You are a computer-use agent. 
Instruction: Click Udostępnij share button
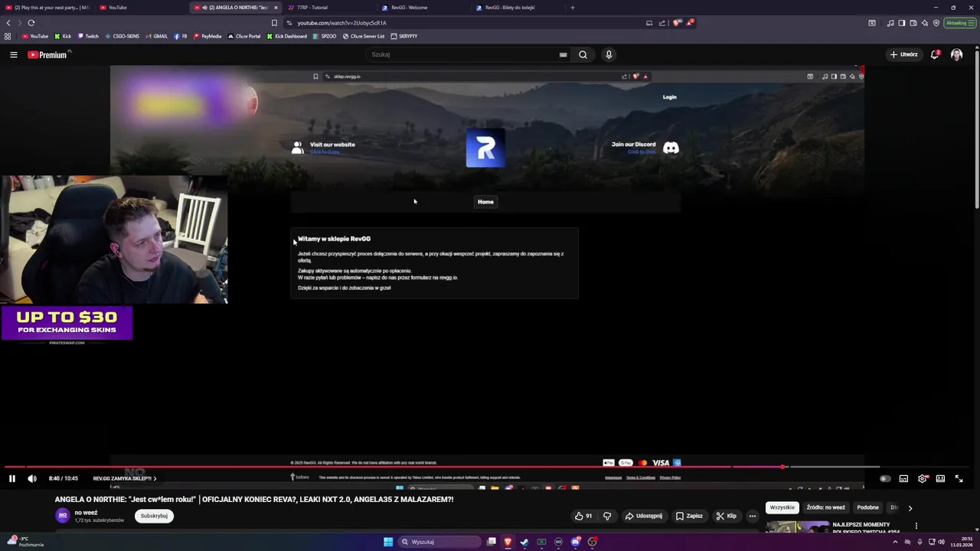(643, 516)
